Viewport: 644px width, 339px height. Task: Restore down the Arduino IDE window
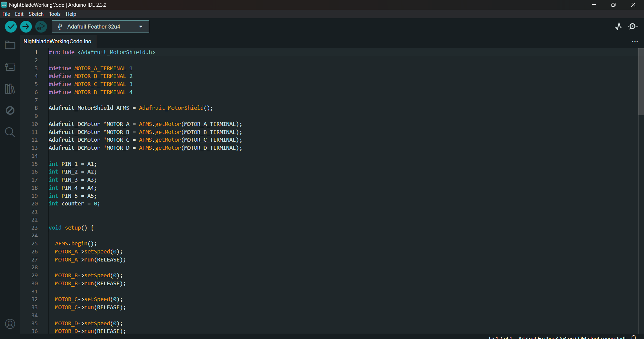[613, 5]
